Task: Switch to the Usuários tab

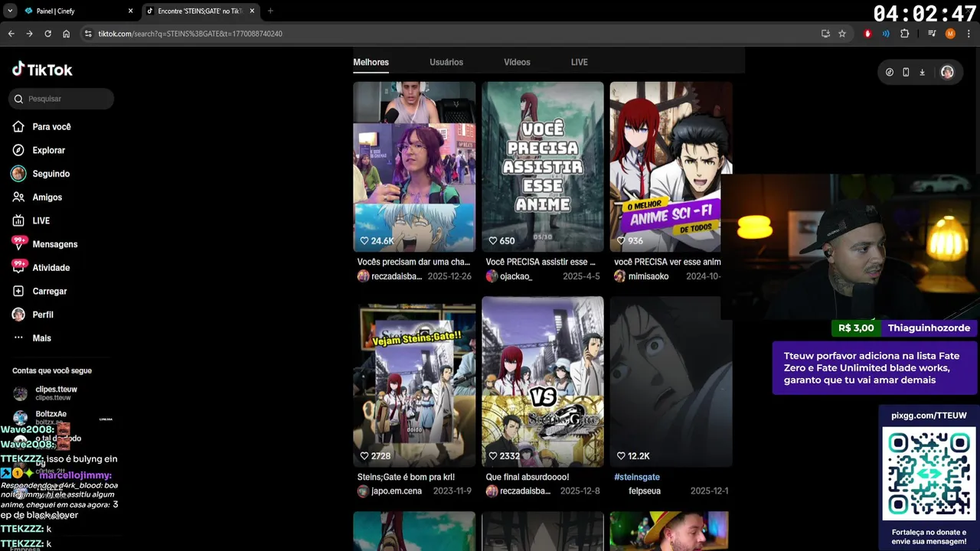Action: 446,62
